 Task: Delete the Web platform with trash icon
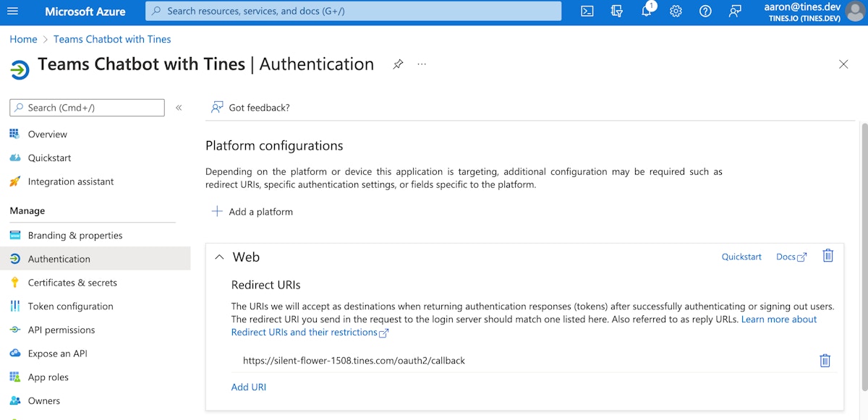tap(828, 256)
